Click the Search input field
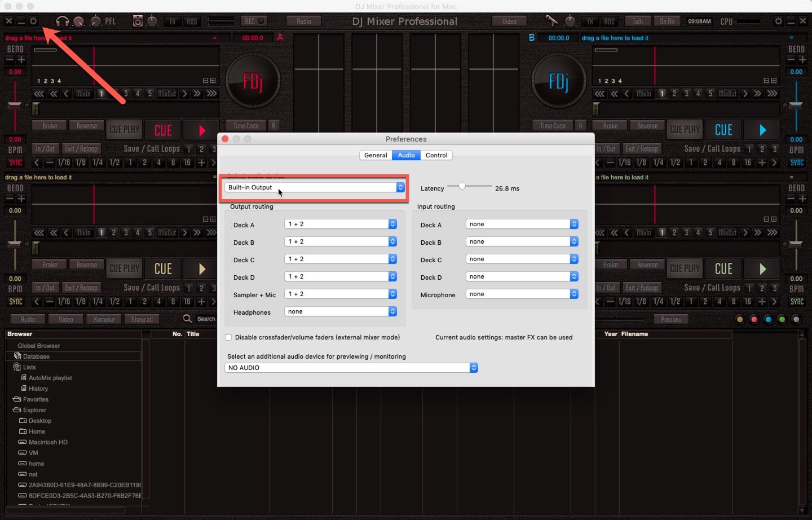Viewport: 812px width, 520px height. pos(206,319)
